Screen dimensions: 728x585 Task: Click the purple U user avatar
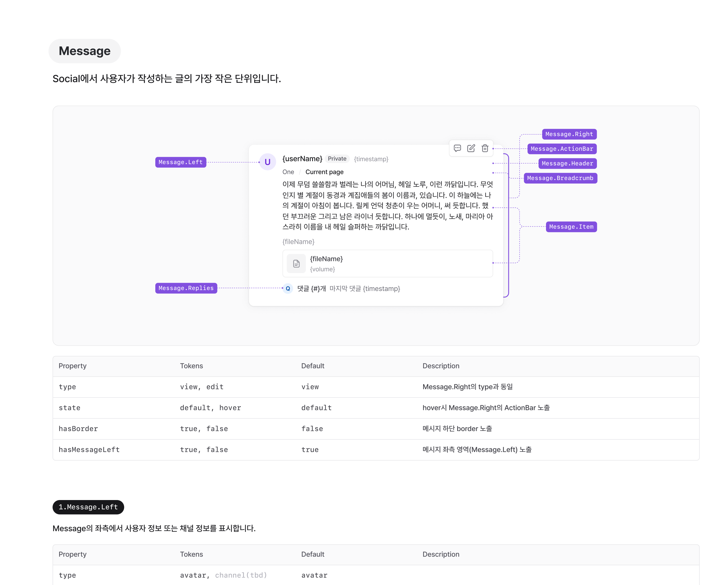(268, 162)
